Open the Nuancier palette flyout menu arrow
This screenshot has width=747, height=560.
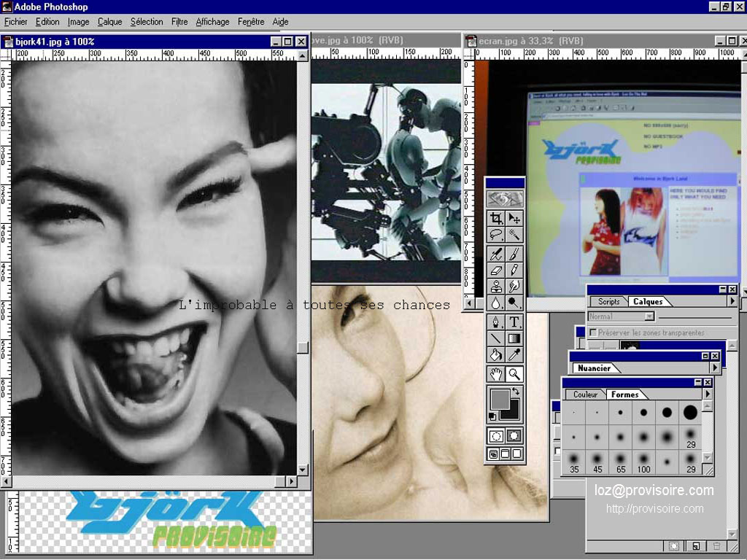(715, 367)
